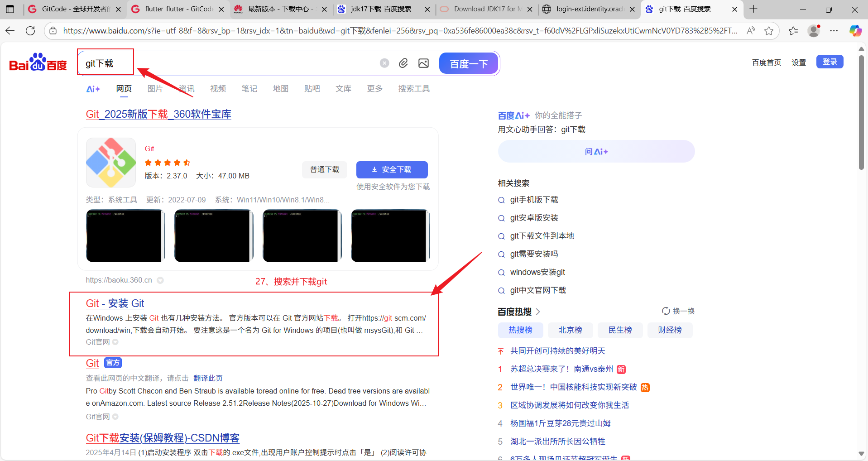
Task: Click 翻译此页 link
Action: click(x=208, y=378)
